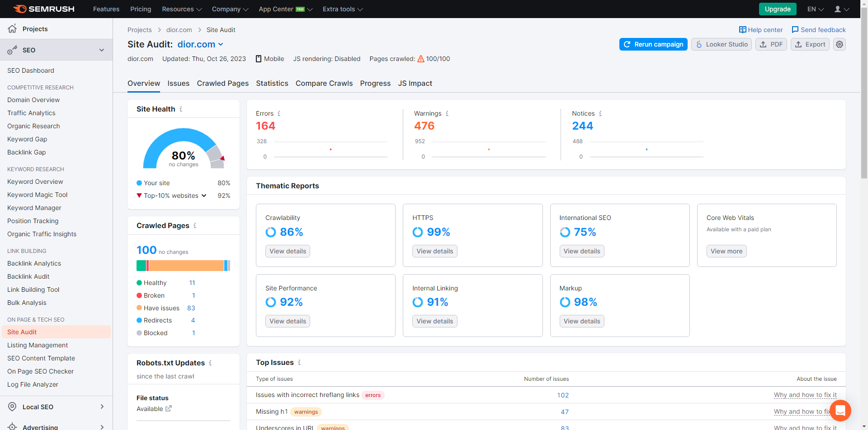The height and width of the screenshot is (430, 868).
Task: Expand the Advertising sidebar section
Action: pyautogui.click(x=102, y=427)
